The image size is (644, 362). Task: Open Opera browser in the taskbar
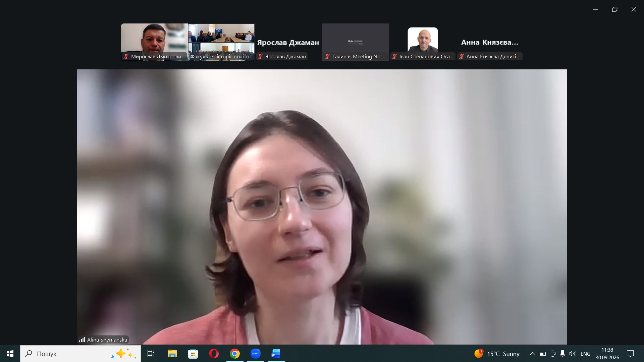pyautogui.click(x=214, y=354)
